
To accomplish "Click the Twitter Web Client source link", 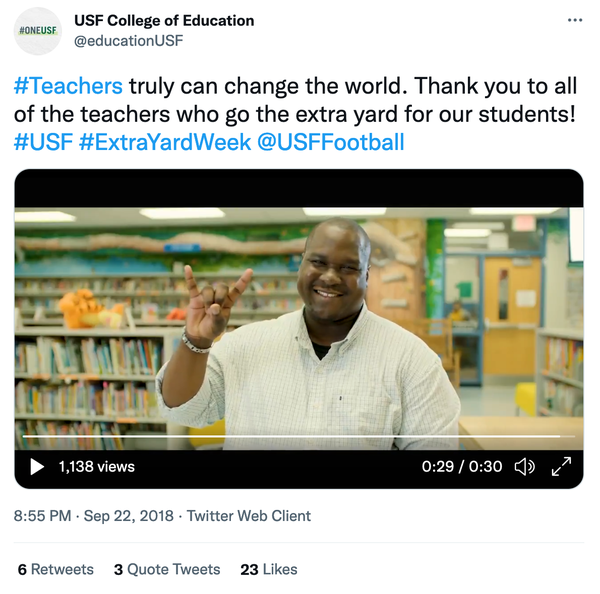I will tap(249, 516).
